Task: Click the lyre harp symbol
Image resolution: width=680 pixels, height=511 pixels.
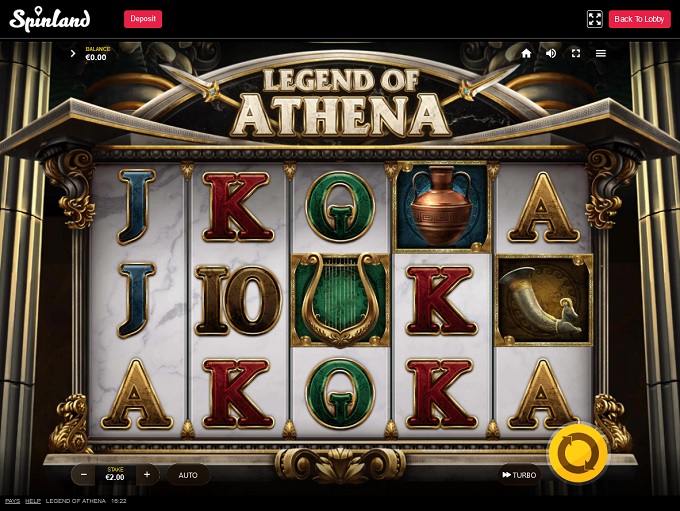Action: pos(340,300)
